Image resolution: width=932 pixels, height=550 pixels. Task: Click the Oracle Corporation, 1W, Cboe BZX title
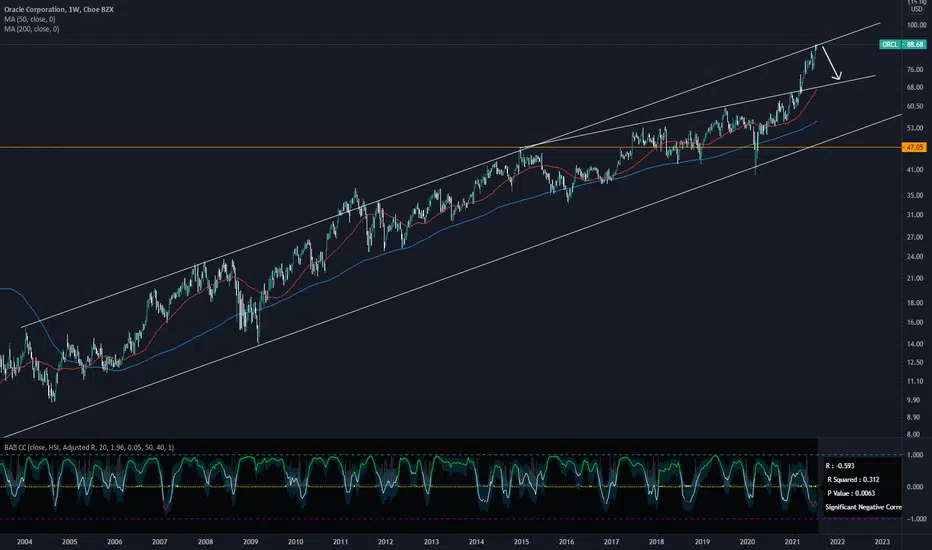(x=59, y=10)
